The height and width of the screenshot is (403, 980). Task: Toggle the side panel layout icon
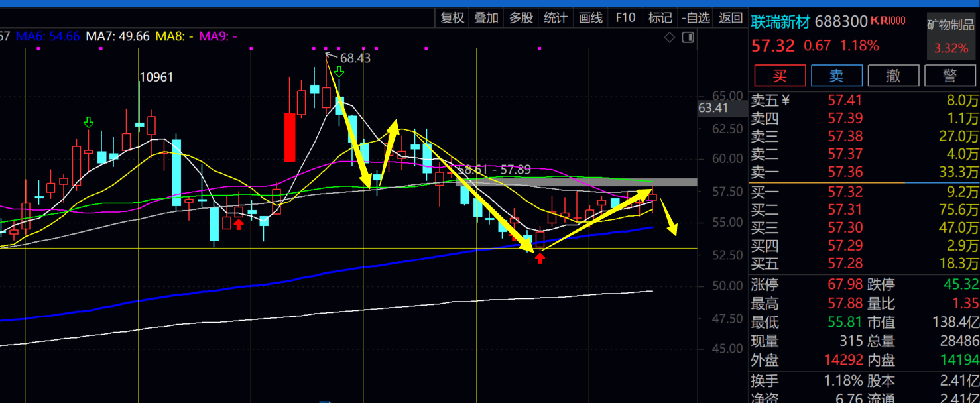tap(688, 37)
